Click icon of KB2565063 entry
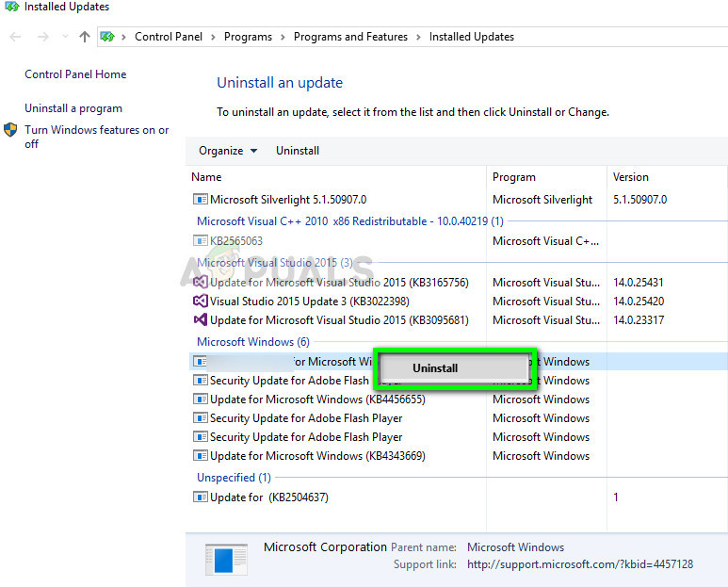This screenshot has width=728, height=587. (x=200, y=240)
